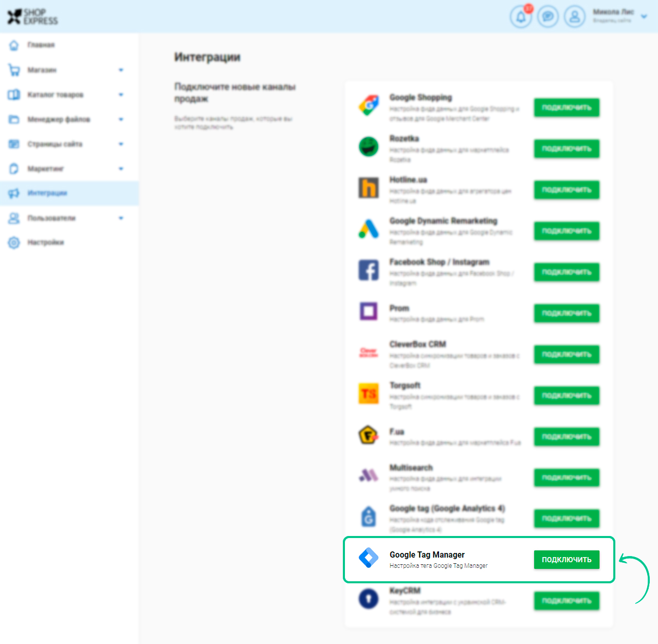Click the Менеджер файлов folder icon
Screen dimensions: 658x644
pos(14,119)
